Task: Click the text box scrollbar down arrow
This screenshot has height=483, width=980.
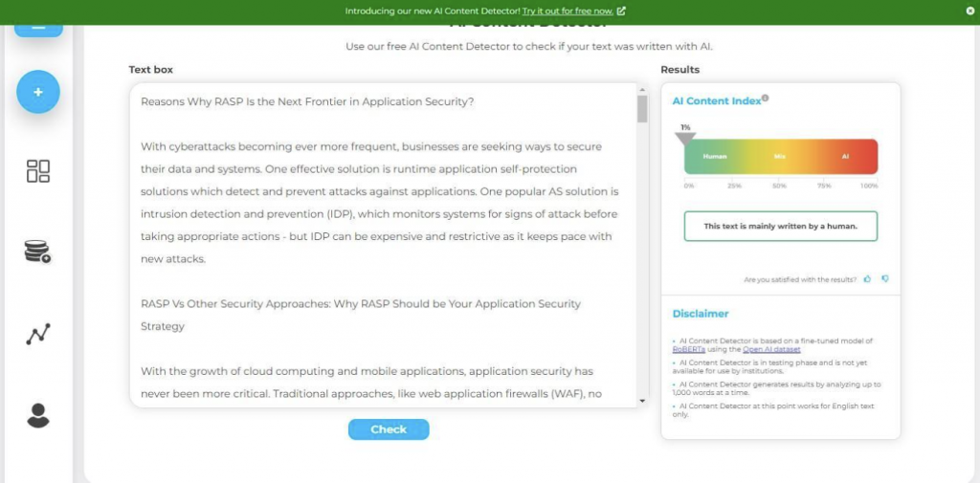Action: (x=642, y=401)
